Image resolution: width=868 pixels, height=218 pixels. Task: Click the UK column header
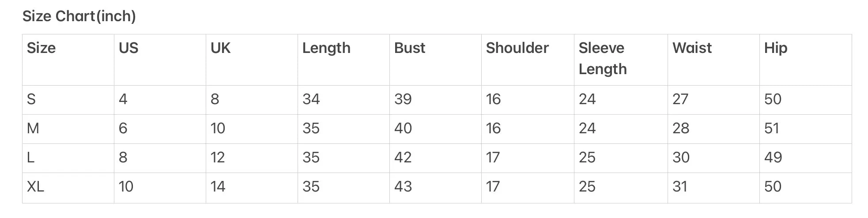[220, 48]
